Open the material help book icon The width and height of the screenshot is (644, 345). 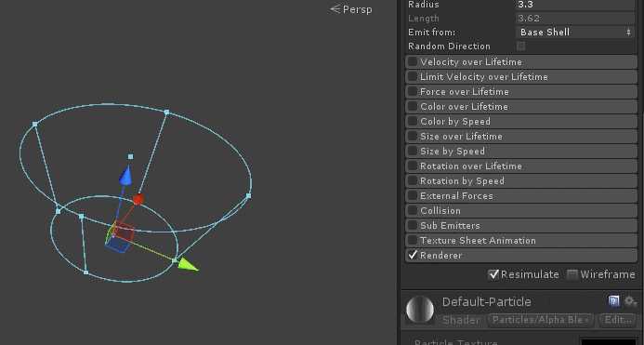coord(613,301)
